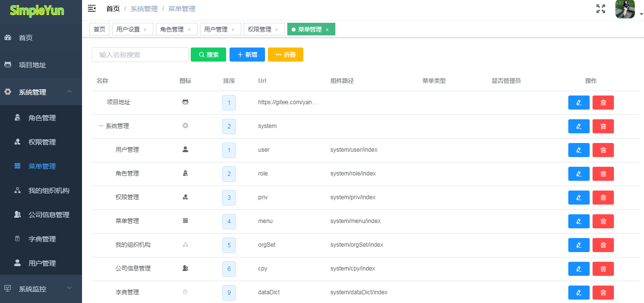The image size is (644, 303).
Task: Click 首页 breadcrumb link
Action: pos(113,9)
